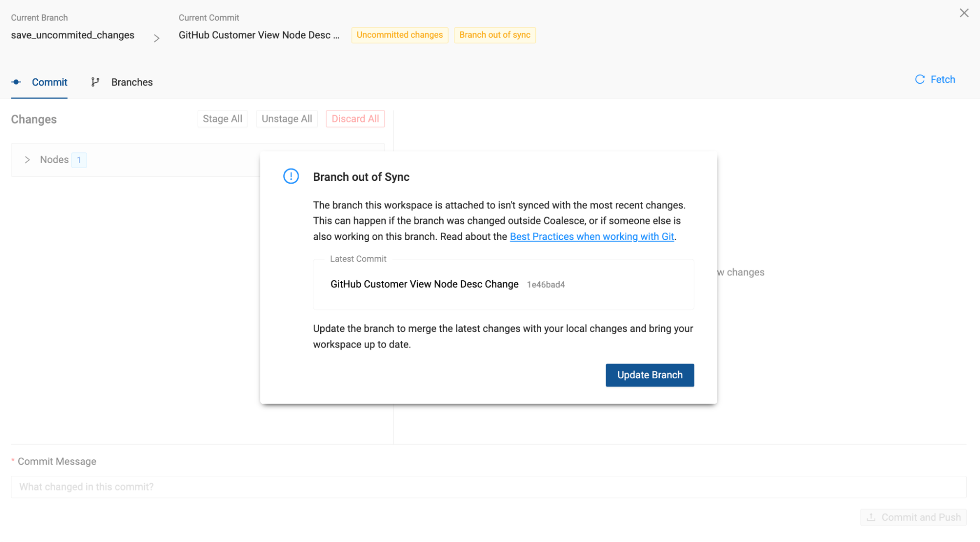Click the Update Branch button

point(650,375)
